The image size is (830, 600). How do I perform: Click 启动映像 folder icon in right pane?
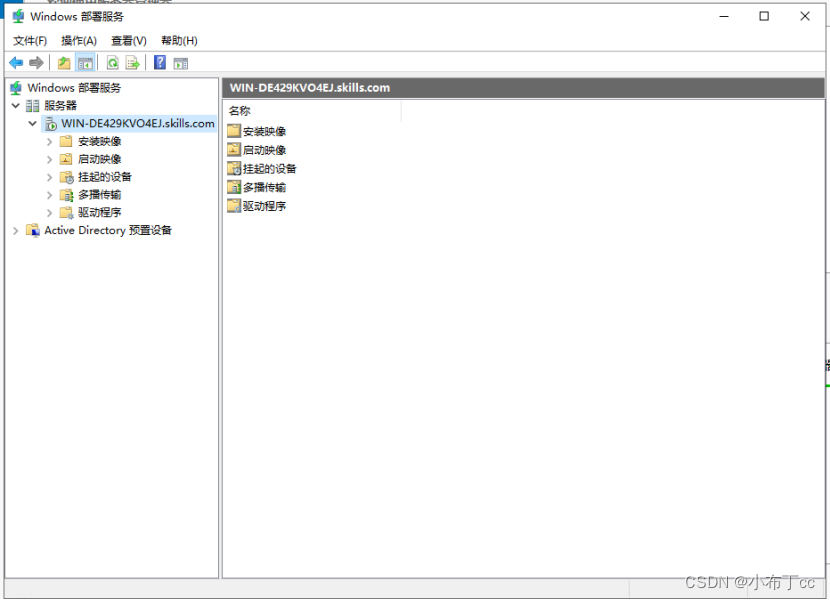click(234, 149)
